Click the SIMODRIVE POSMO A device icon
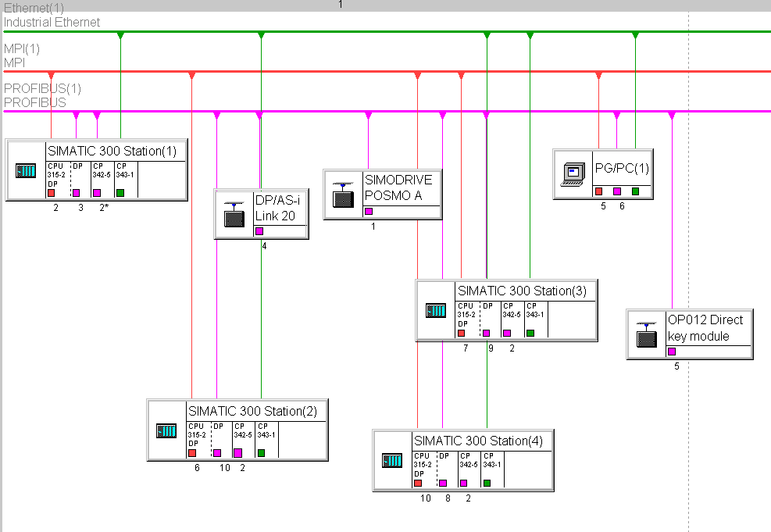This screenshot has height=532, width=771. pyautogui.click(x=343, y=195)
